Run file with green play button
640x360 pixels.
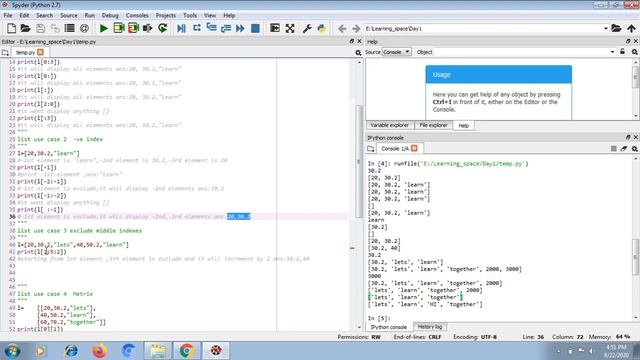coord(104,28)
